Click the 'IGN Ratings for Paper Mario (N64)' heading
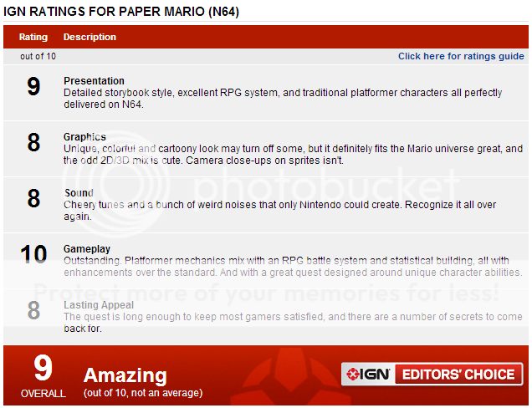Image resolution: width=532 pixels, height=408 pixels. pos(121,12)
